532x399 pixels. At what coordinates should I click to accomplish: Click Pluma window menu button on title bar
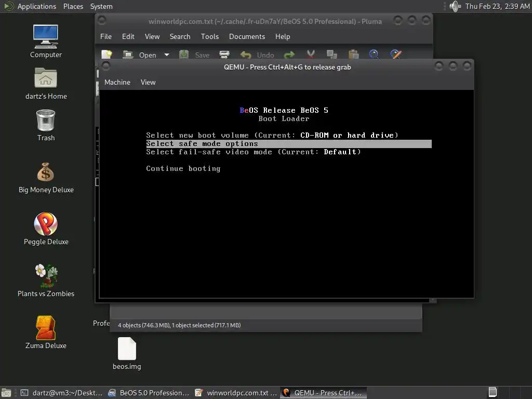[x=101, y=20]
